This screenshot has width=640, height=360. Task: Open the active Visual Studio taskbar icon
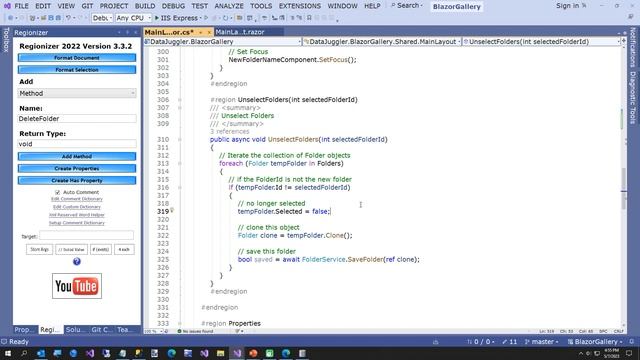point(237,353)
